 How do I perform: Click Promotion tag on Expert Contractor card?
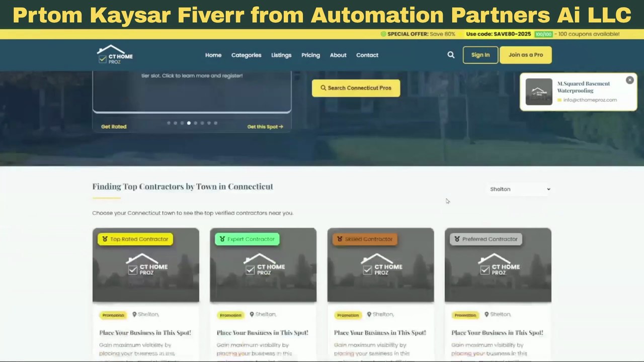(x=230, y=315)
